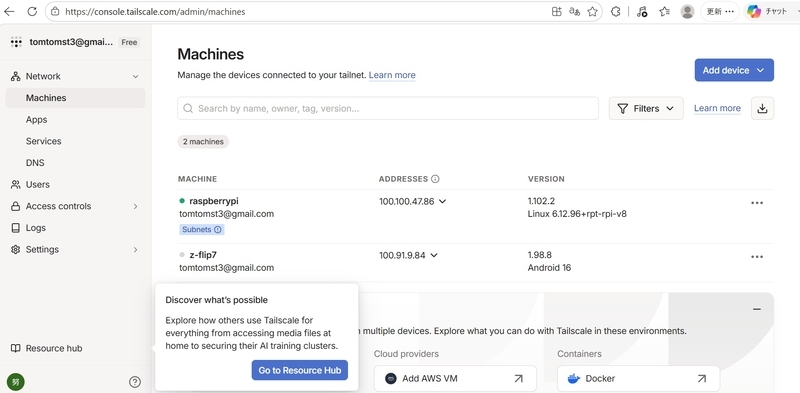
Task: Click Learn more beside Filters
Action: 717,108
